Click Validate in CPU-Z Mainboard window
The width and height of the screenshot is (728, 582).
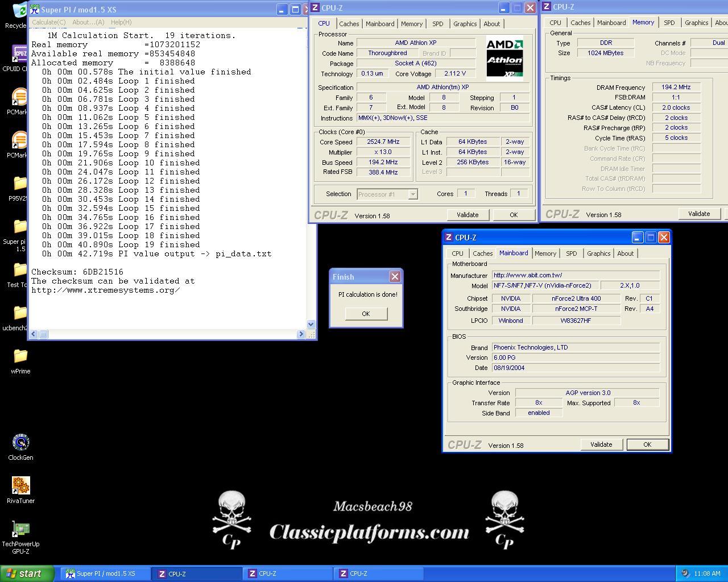click(x=601, y=444)
